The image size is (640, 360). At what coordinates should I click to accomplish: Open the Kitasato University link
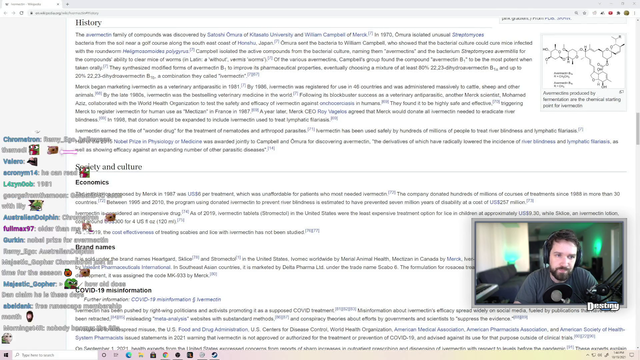(x=271, y=35)
